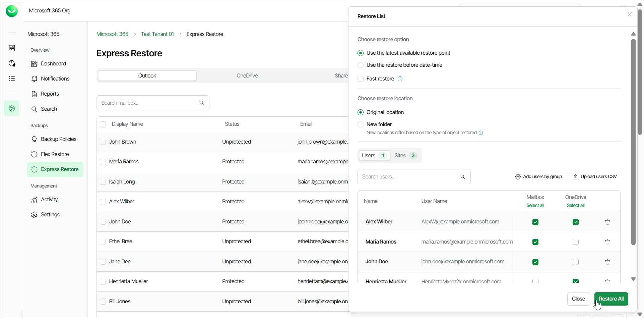Choose New folder restore location

pyautogui.click(x=361, y=124)
